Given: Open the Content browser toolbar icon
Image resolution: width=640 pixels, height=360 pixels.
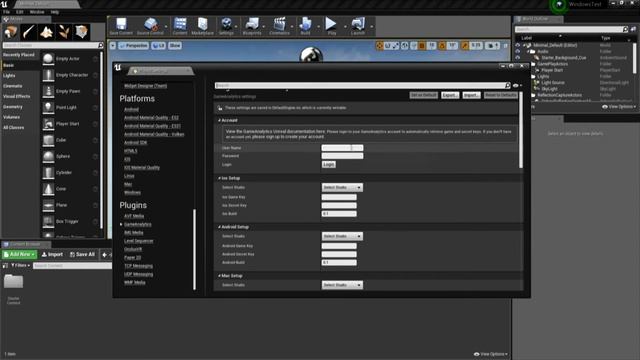Looking at the screenshot, I should click(180, 26).
